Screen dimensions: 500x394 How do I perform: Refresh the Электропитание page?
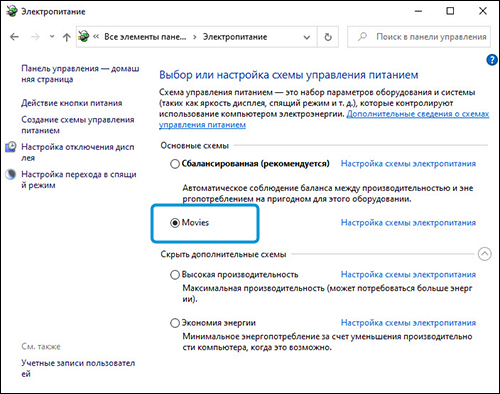point(328,37)
